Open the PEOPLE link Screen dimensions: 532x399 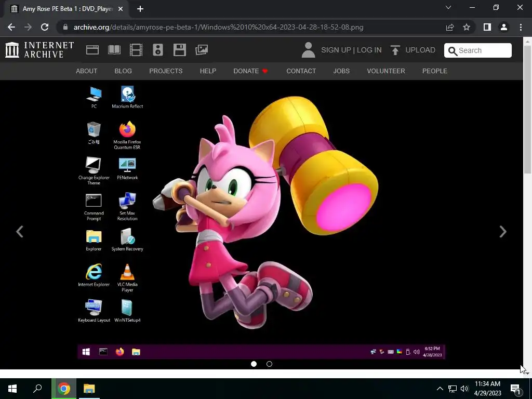tap(435, 71)
